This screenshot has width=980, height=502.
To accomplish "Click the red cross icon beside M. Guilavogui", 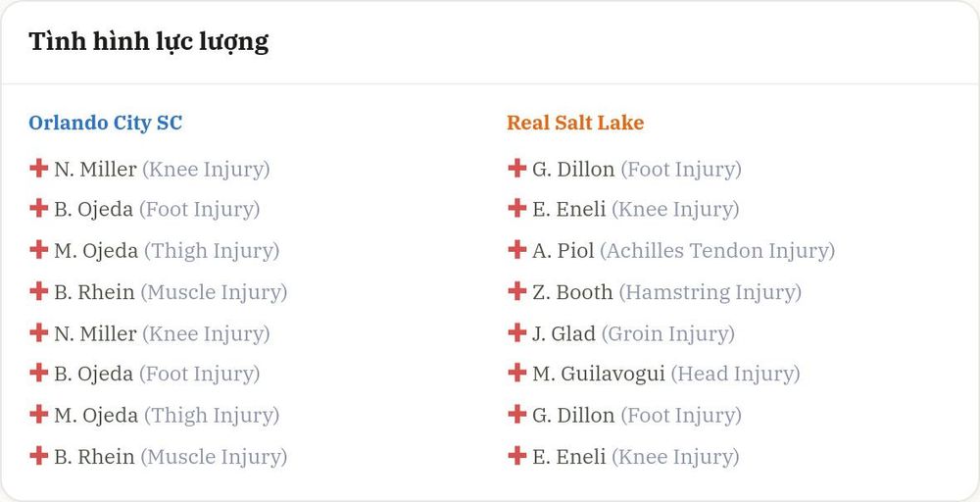I will click(x=516, y=374).
